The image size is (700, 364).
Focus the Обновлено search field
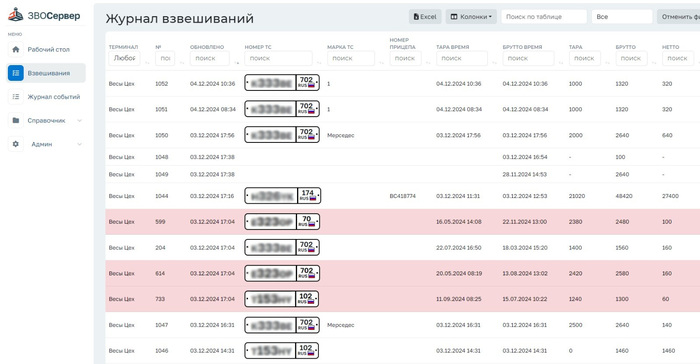coord(209,58)
